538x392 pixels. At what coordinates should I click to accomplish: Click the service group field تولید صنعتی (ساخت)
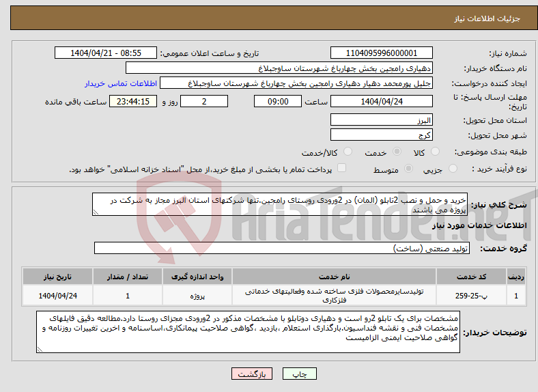point(282,248)
